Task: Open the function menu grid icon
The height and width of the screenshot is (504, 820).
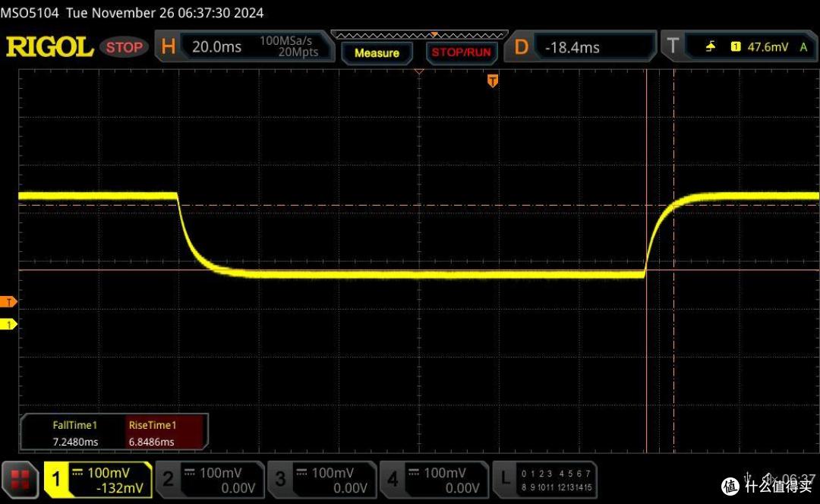Action: [x=20, y=480]
